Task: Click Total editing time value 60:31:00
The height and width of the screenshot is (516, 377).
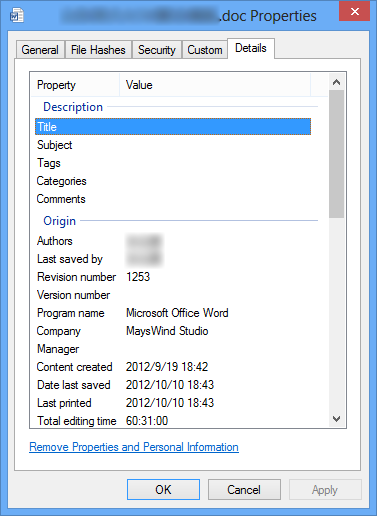Action: pos(147,421)
